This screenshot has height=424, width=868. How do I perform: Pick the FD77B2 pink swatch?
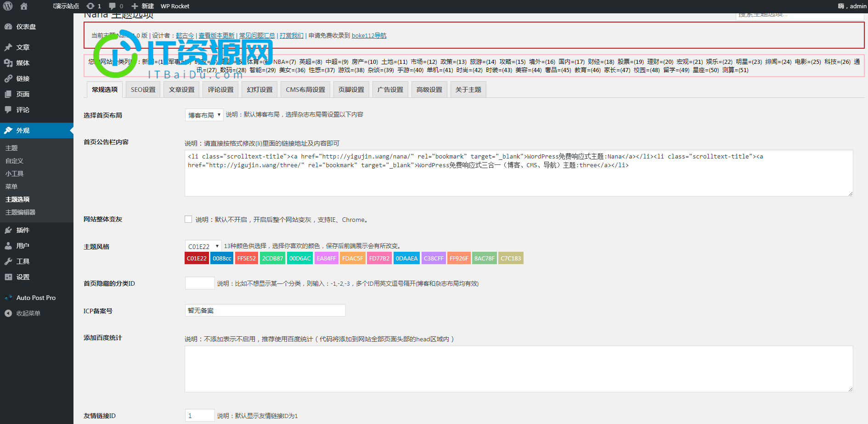[379, 258]
